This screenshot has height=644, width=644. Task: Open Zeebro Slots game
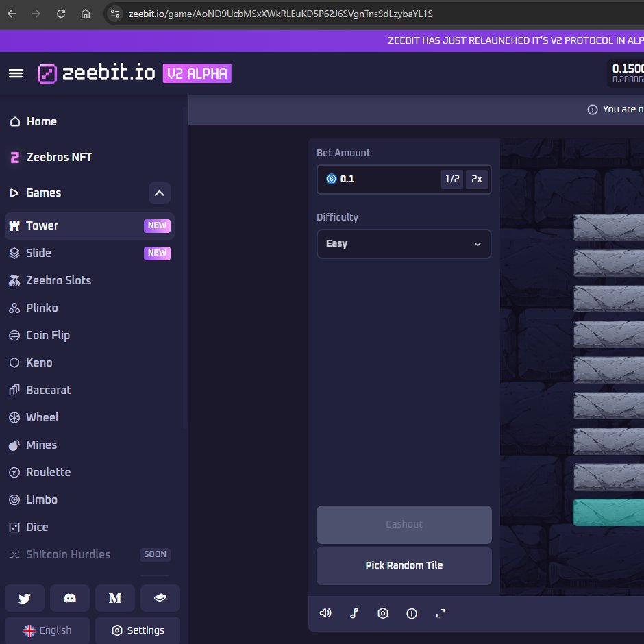pos(90,280)
